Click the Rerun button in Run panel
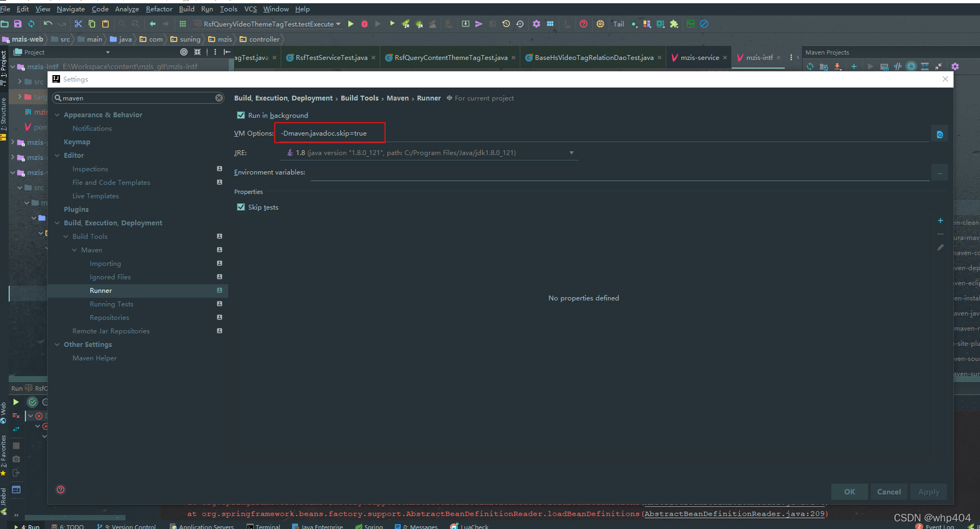 tap(16, 402)
